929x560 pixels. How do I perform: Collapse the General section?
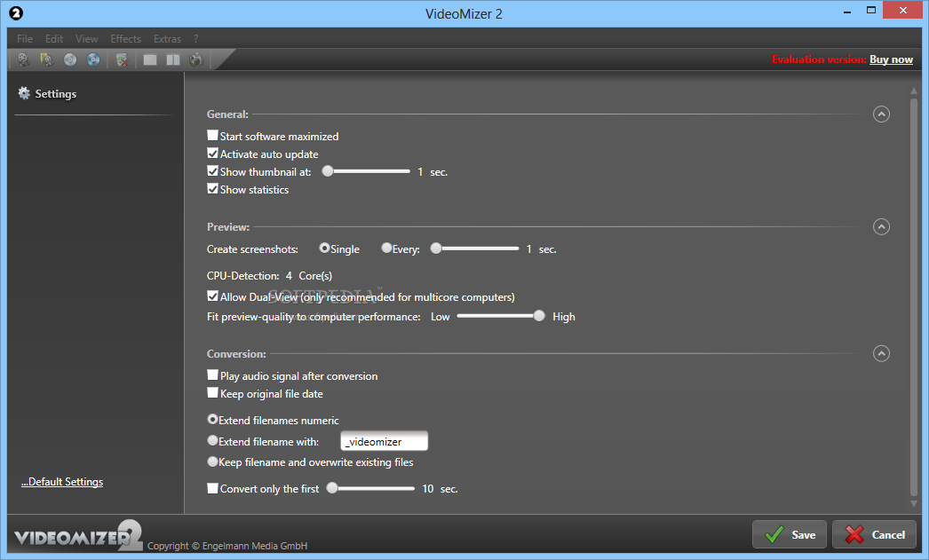[881, 114]
